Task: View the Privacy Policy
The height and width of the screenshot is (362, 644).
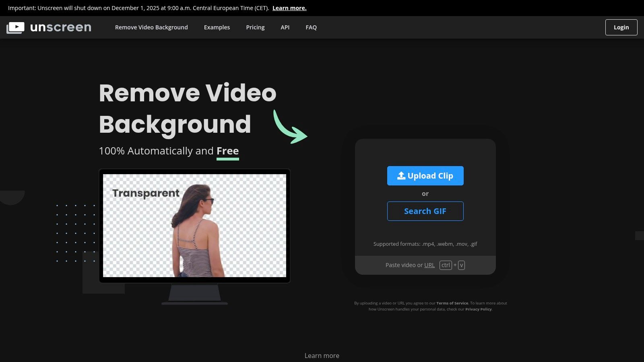Action: pos(479,309)
